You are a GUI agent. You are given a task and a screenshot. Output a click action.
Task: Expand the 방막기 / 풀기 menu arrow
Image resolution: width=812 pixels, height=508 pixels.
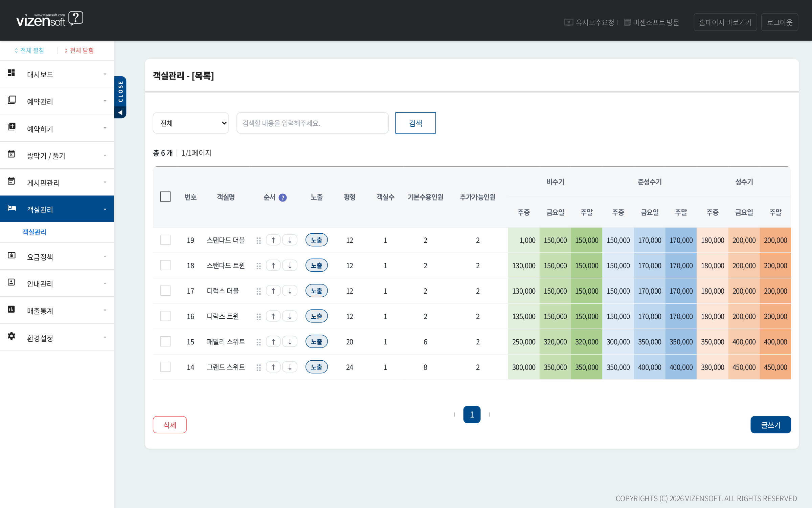pyautogui.click(x=105, y=155)
